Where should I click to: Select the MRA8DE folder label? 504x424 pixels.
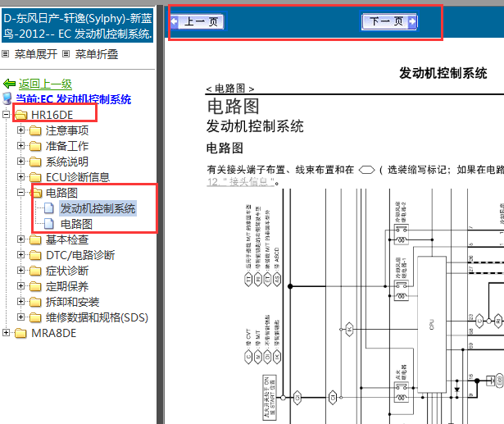[x=54, y=333]
